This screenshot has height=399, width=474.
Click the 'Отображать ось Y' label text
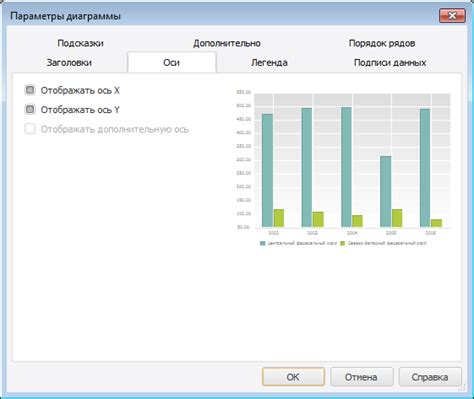coord(80,110)
